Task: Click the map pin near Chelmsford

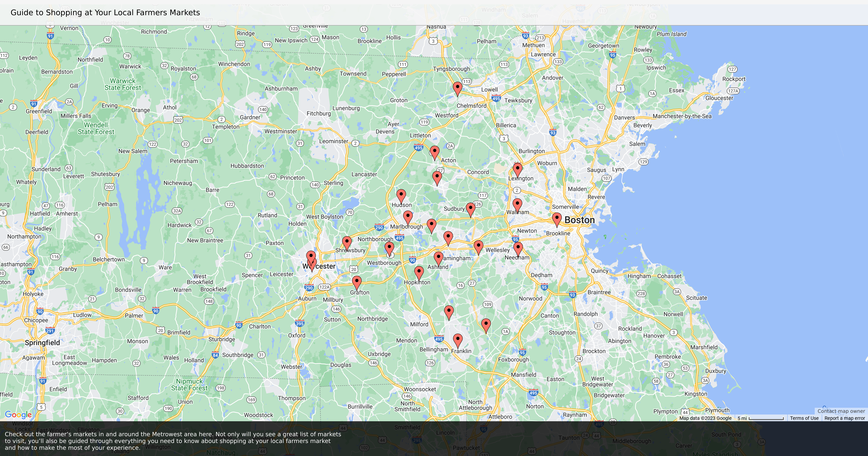Action: coord(457,89)
